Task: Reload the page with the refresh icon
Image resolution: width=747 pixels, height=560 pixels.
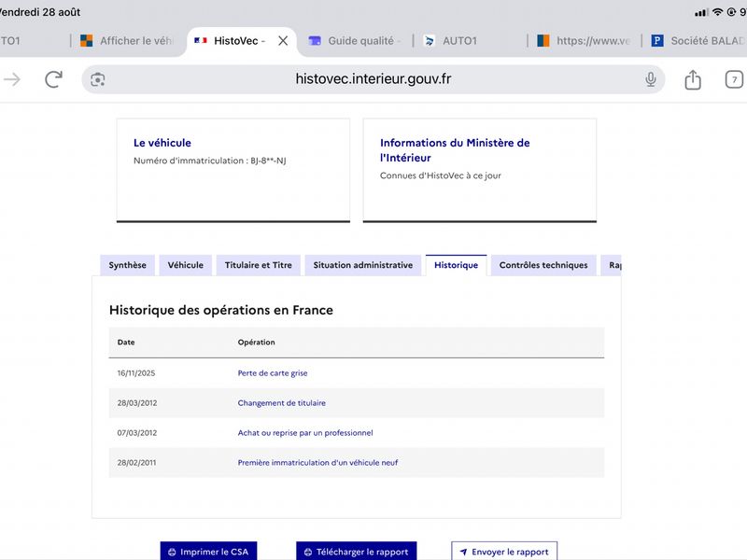Action: click(x=54, y=79)
